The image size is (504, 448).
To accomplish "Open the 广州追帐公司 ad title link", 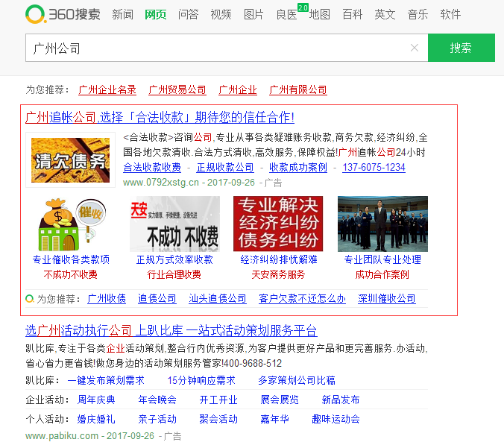I will click(160, 117).
